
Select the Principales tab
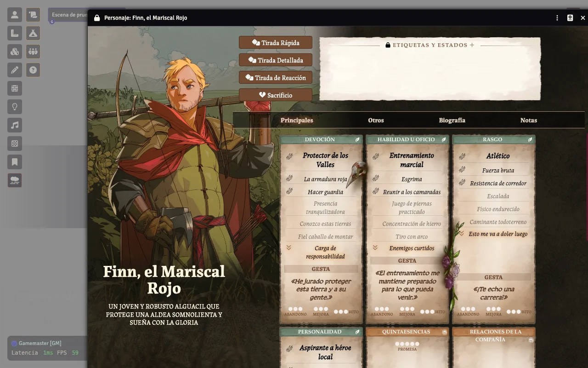point(297,120)
